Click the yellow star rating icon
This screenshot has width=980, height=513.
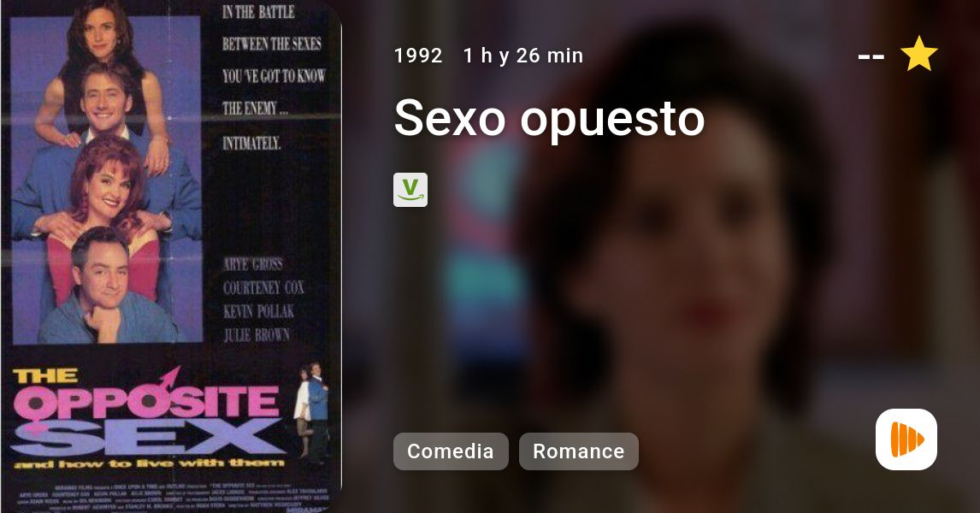pos(918,55)
